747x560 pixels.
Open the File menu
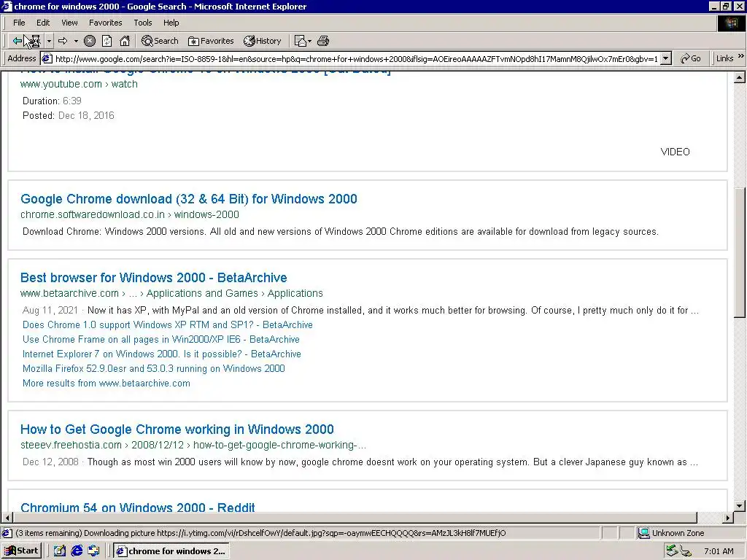coord(19,23)
